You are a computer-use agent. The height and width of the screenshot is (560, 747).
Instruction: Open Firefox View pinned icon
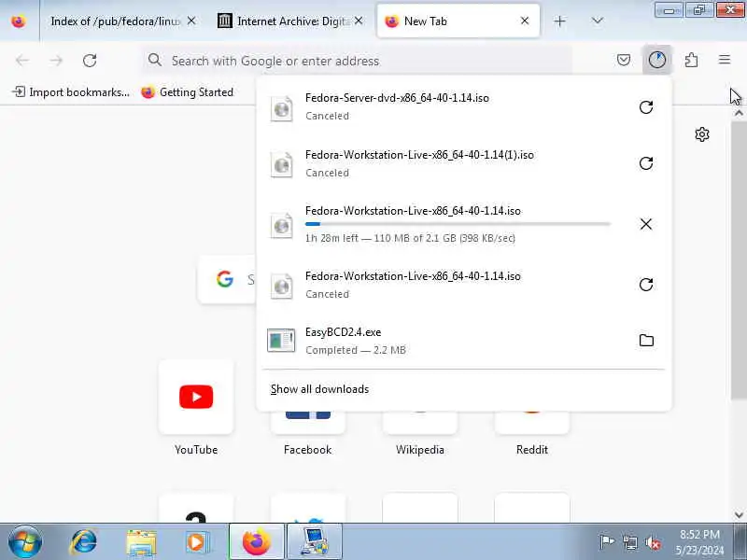pyautogui.click(x=19, y=21)
